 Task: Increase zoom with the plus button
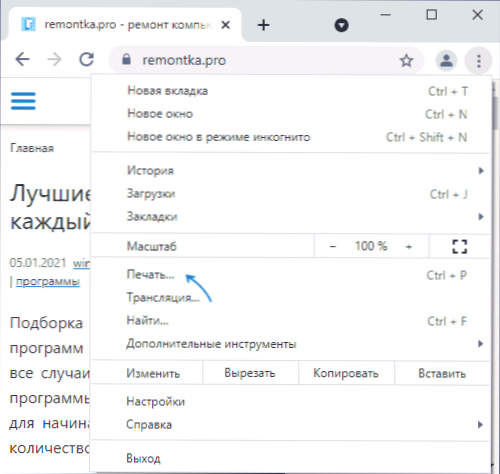[409, 247]
